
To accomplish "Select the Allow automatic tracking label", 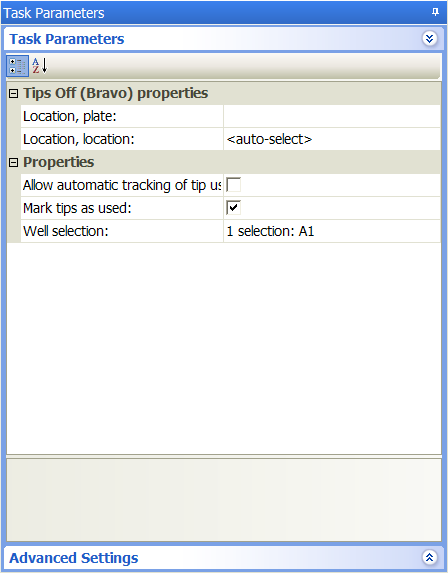I will tap(122, 185).
